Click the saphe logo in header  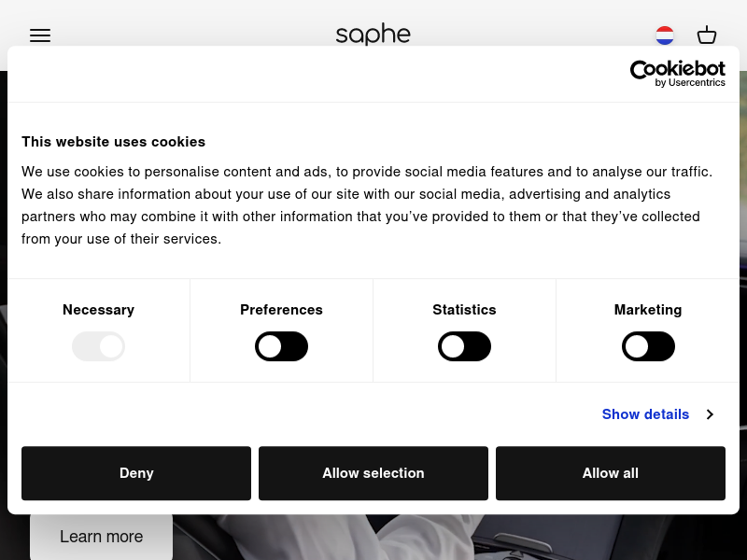pyautogui.click(x=373, y=35)
